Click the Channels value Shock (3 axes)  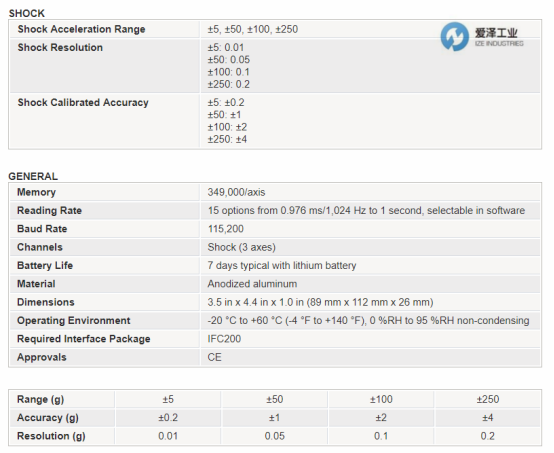coord(242,247)
